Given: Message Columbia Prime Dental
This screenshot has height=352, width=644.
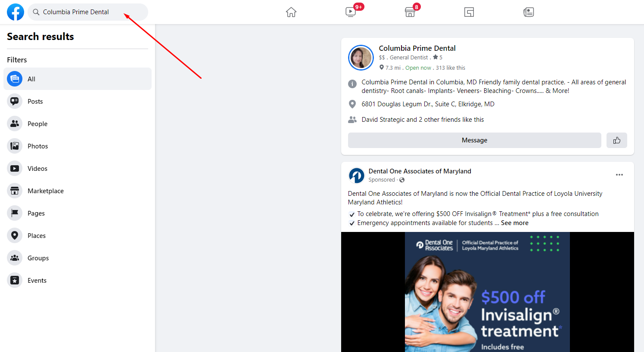Looking at the screenshot, I should pyautogui.click(x=474, y=140).
